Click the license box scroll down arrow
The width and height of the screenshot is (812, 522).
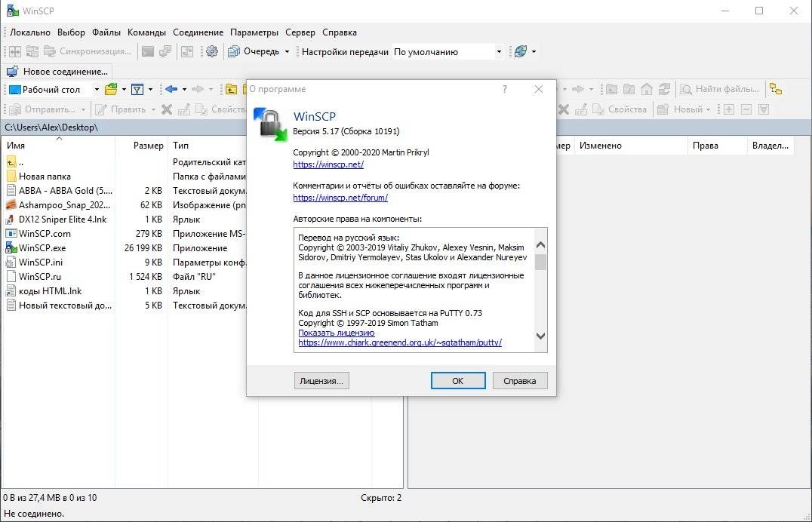540,336
